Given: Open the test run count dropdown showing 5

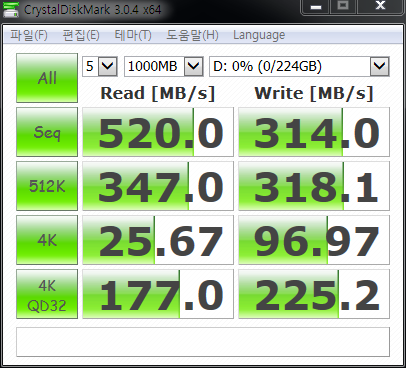Looking at the screenshot, I should tap(100, 66).
